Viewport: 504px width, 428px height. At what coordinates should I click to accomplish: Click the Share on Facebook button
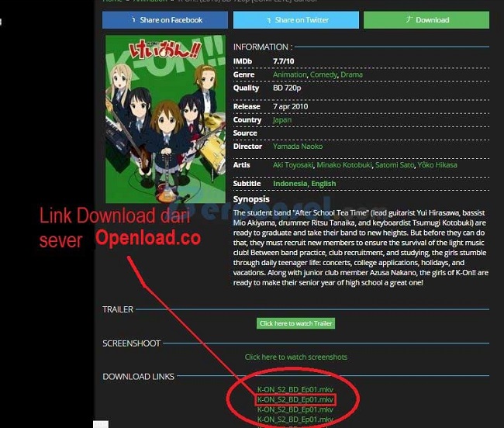[165, 20]
